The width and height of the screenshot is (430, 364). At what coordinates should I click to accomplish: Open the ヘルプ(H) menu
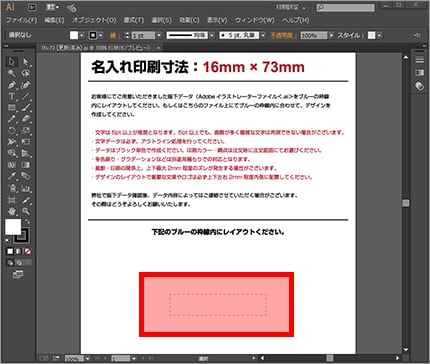tap(295, 20)
